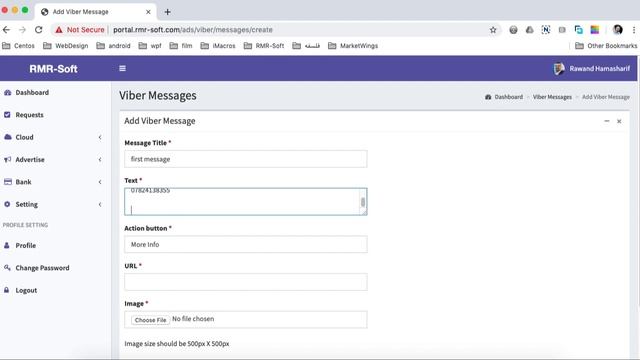Viewport: 640px width, 360px height.
Task: Reload the page in browser
Action: point(38,30)
